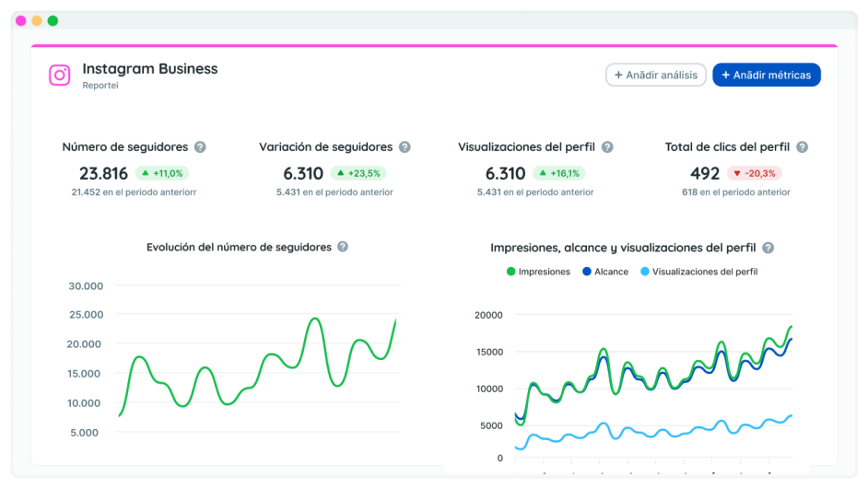Click the 23.816 followers count value
This screenshot has width=868, height=488.
[103, 173]
